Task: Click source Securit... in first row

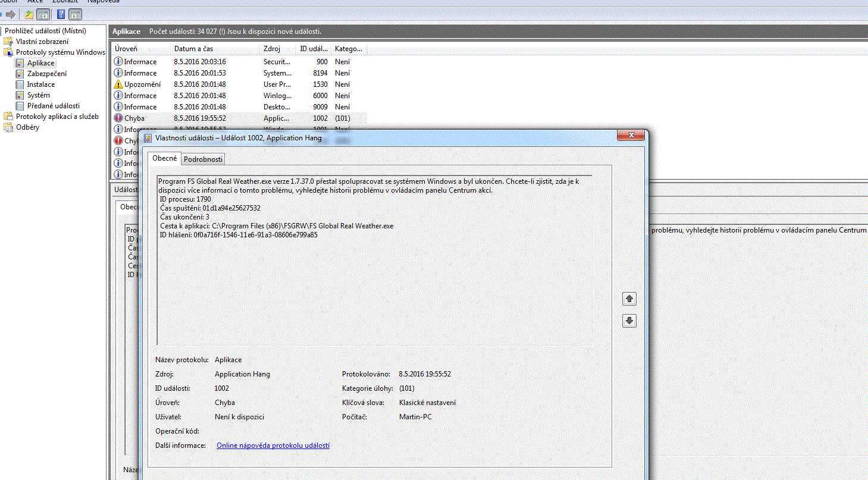Action: tap(277, 62)
